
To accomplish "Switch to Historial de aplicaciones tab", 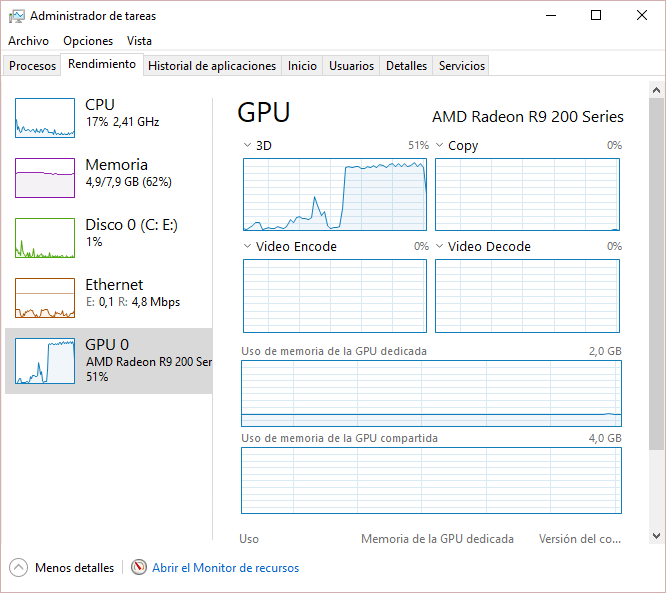I will click(x=212, y=66).
